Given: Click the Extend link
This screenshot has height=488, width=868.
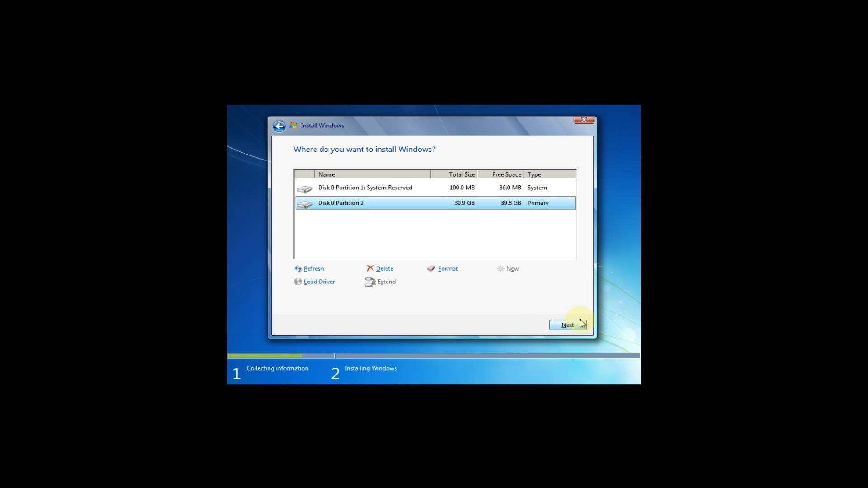Looking at the screenshot, I should coord(387,282).
